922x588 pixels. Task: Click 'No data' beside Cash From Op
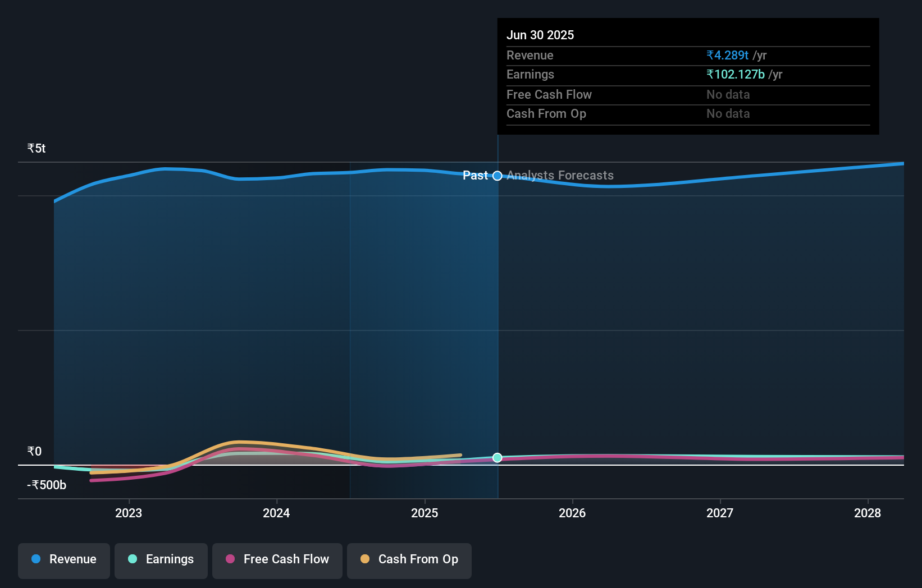coord(728,113)
